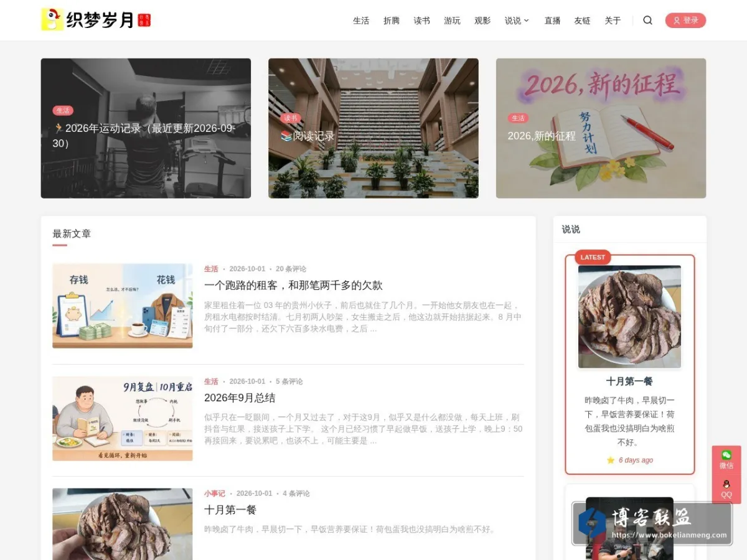
Task: Click the 十月第一餐 title in the sidebar card
Action: (629, 381)
